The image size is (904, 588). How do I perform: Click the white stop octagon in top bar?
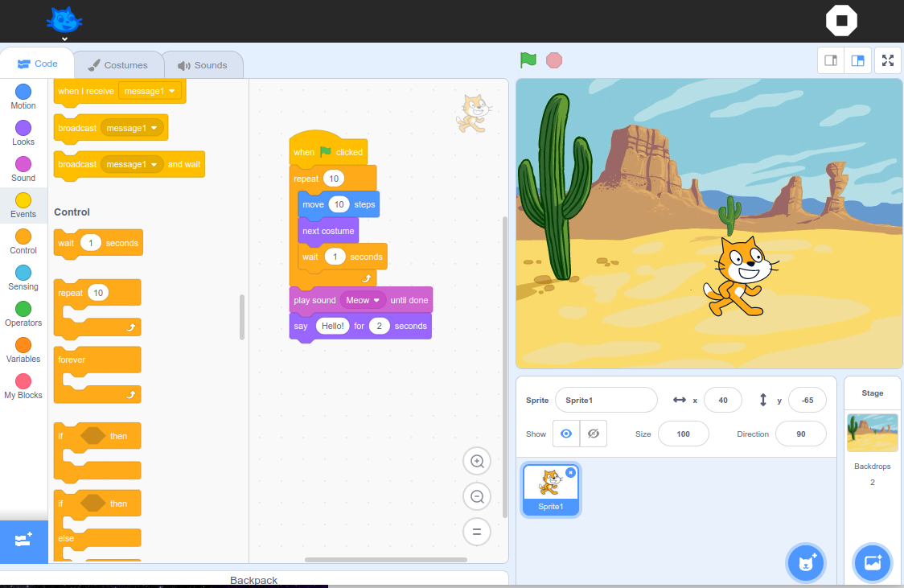pos(841,21)
